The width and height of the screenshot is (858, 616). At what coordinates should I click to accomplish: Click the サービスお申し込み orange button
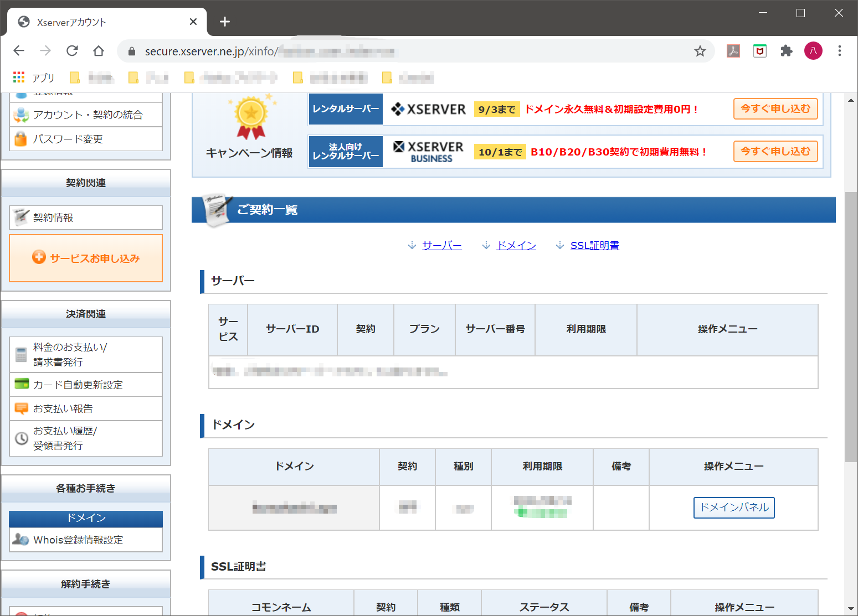click(86, 258)
